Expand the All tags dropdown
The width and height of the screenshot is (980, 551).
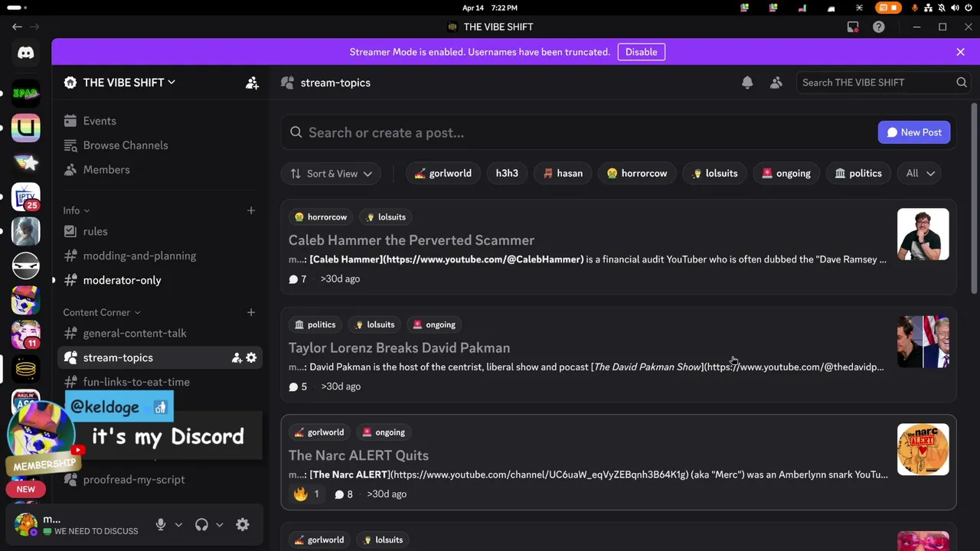pyautogui.click(x=920, y=174)
